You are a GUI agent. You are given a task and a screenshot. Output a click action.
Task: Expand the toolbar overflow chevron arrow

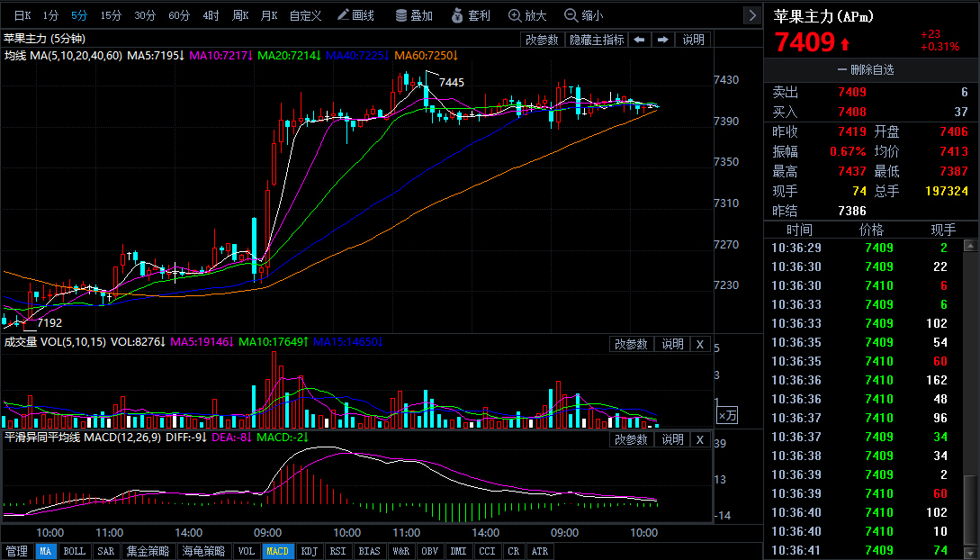point(752,15)
